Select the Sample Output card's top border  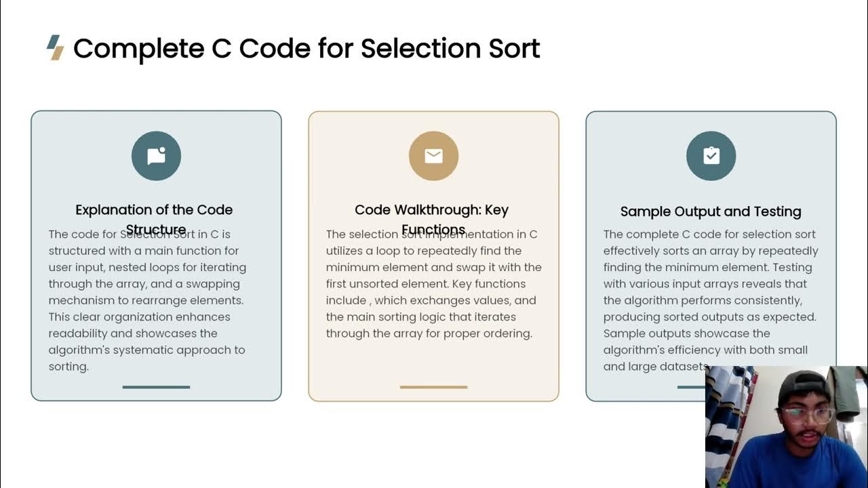711,112
